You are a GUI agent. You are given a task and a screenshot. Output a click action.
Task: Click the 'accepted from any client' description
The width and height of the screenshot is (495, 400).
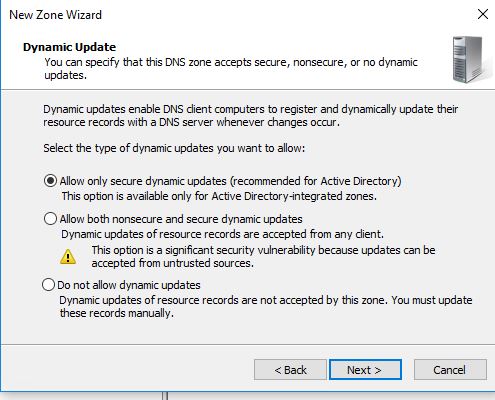pyautogui.click(x=222, y=234)
